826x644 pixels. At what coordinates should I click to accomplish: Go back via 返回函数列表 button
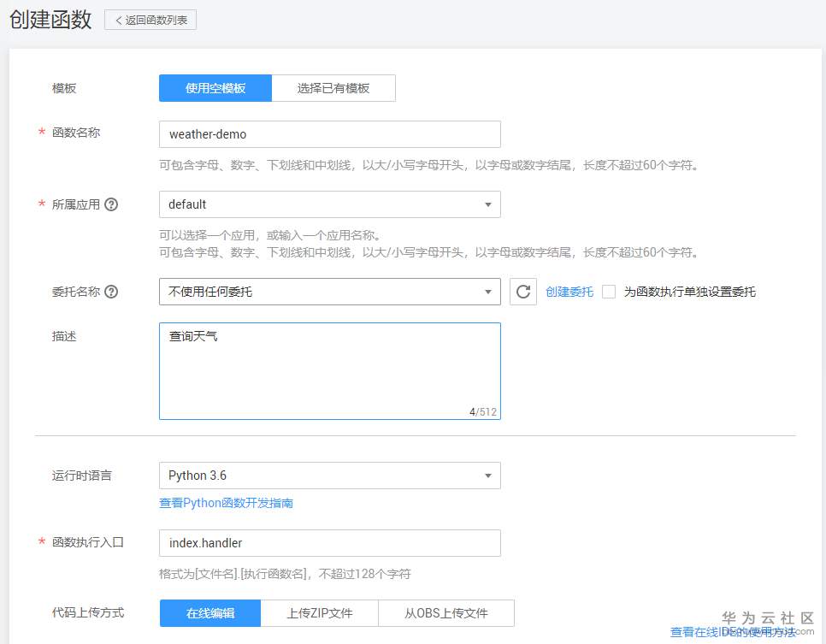click(x=150, y=20)
